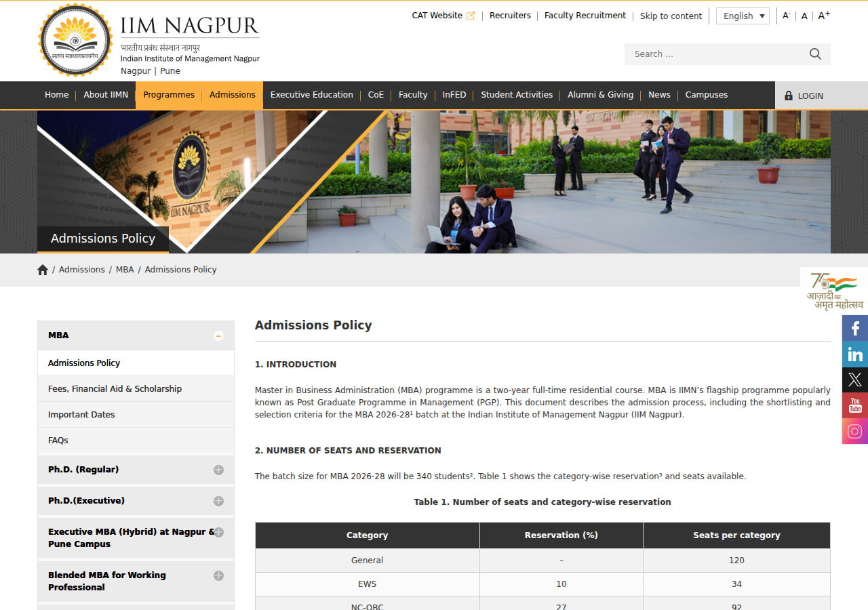Increase font size with A+ button

[x=824, y=16]
